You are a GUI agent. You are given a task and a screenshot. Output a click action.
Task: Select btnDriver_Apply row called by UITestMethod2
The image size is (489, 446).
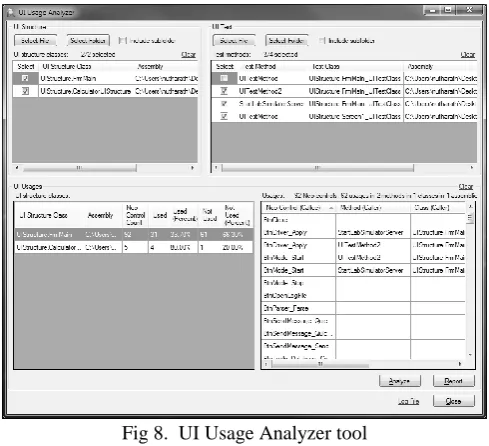pos(363,245)
